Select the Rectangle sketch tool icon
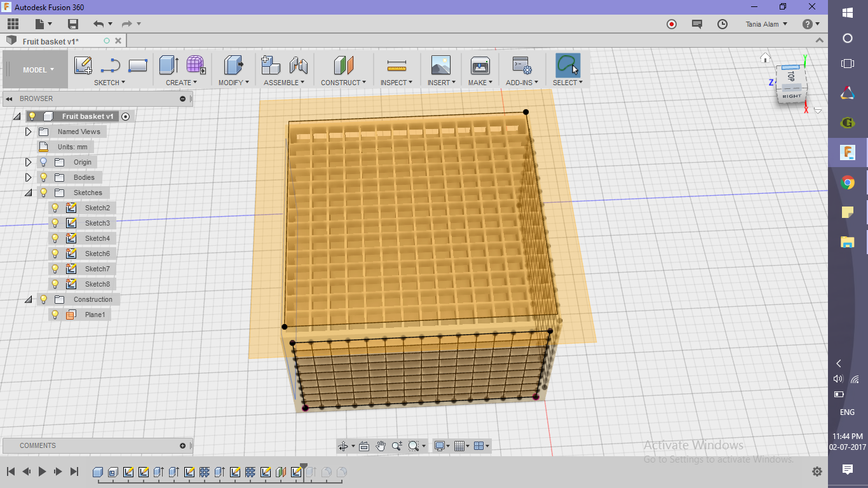The height and width of the screenshot is (488, 868). [138, 65]
